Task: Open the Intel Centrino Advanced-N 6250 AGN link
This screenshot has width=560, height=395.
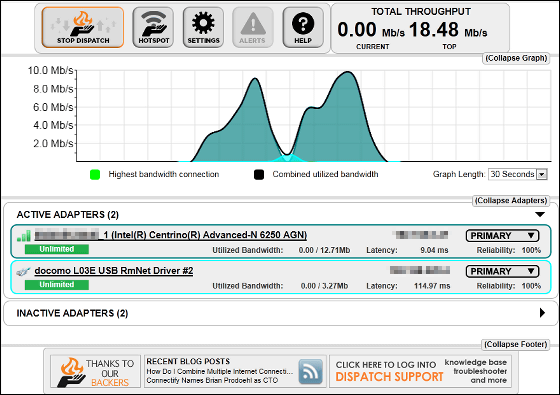Action: (x=171, y=235)
